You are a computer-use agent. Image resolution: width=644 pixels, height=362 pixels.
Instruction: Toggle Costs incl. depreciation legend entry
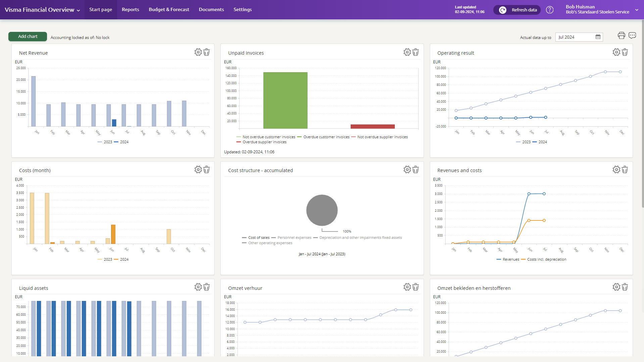point(544,259)
